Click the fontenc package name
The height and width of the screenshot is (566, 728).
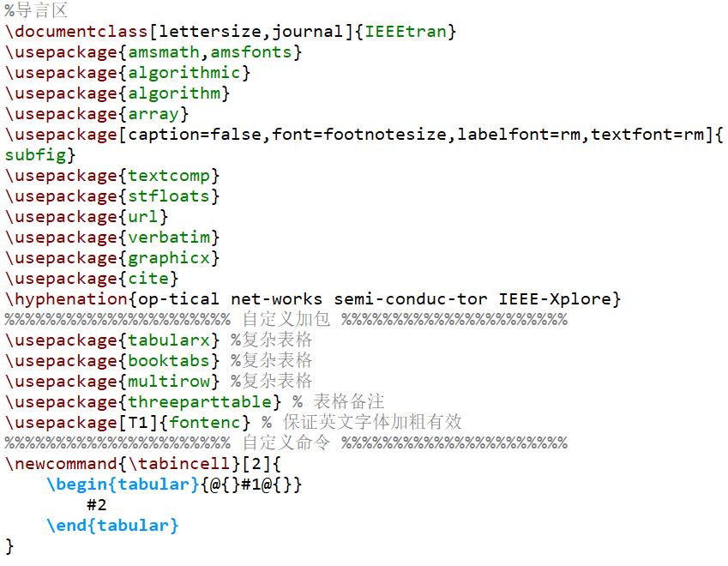click(x=205, y=423)
